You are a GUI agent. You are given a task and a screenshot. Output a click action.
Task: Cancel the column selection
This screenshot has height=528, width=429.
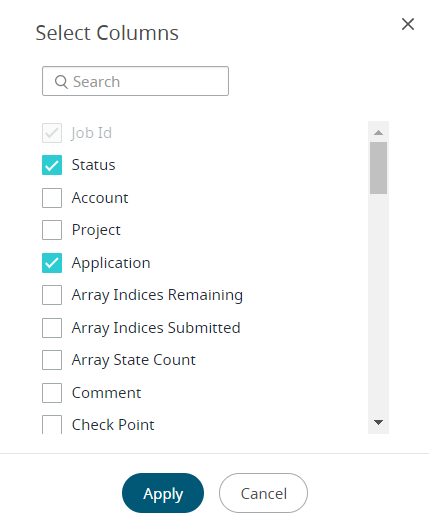[263, 493]
